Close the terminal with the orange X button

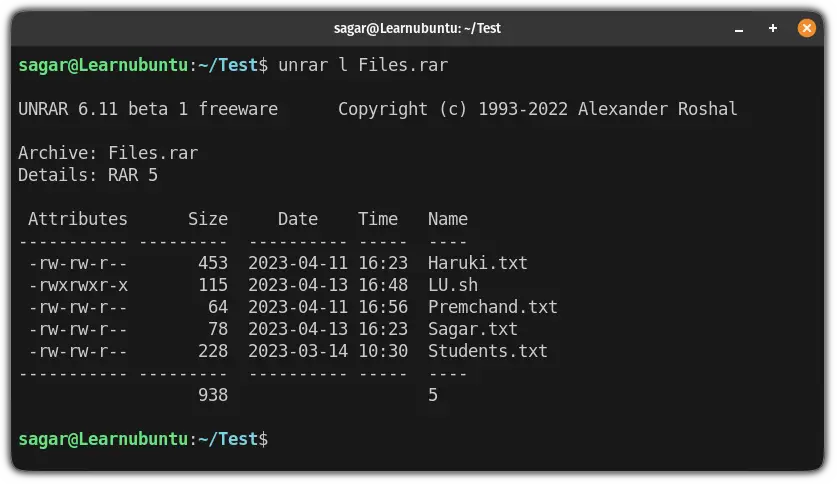[x=807, y=28]
